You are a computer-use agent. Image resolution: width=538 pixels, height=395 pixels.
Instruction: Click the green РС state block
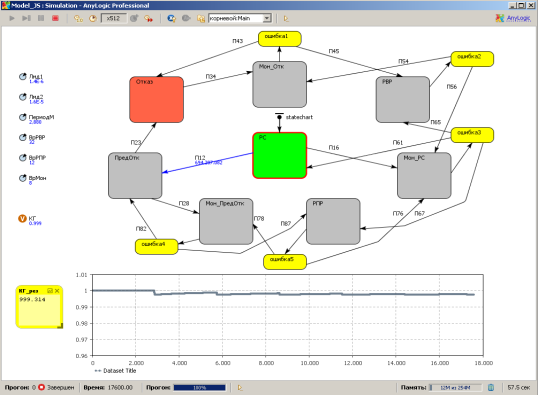pyautogui.click(x=280, y=155)
